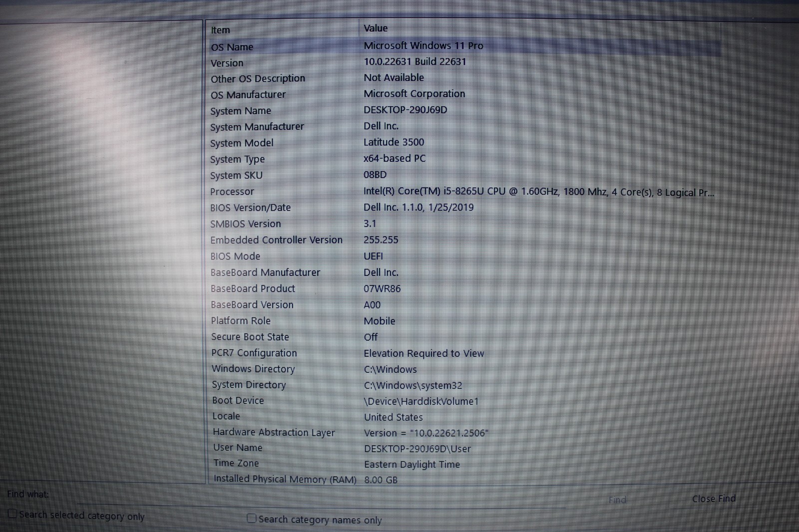Viewport: 799px width, 532px height.
Task: Click the 'Not Available' value
Action: [x=394, y=77]
